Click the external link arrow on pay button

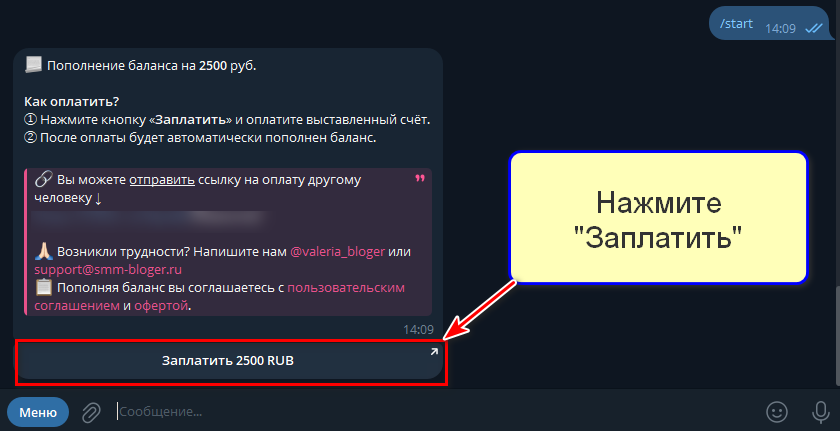[434, 352]
